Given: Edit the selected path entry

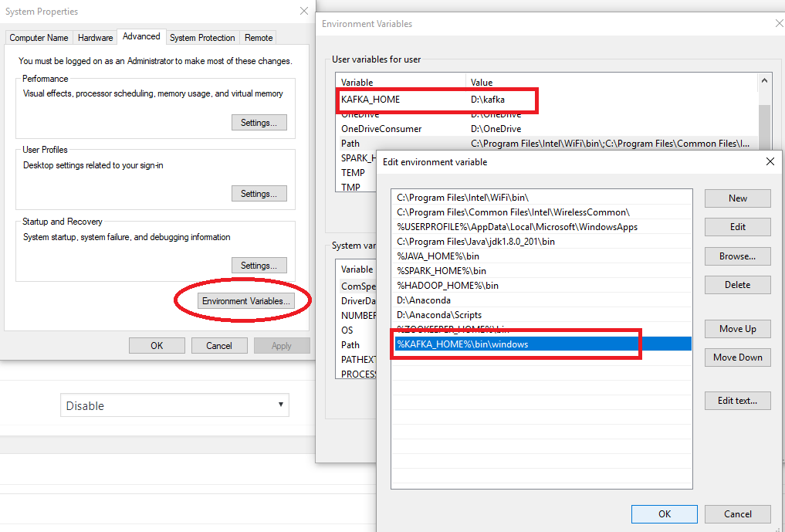Looking at the screenshot, I should 737,227.
